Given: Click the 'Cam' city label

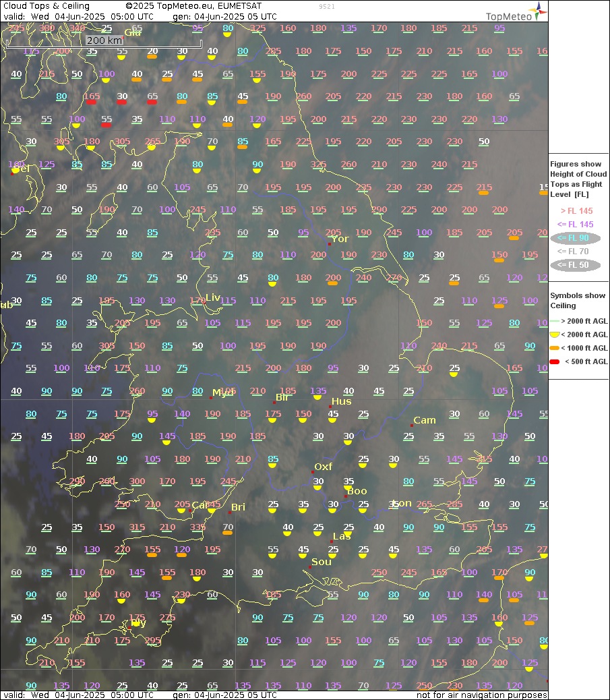Looking at the screenshot, I should tap(425, 420).
